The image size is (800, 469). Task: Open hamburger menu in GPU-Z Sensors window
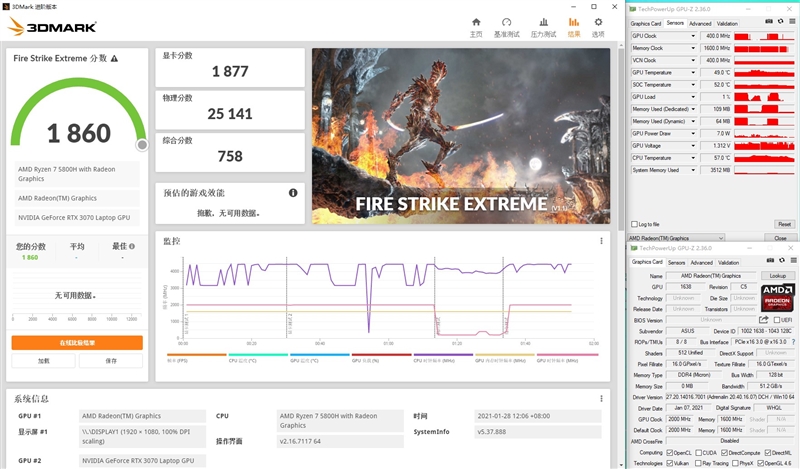coord(792,21)
